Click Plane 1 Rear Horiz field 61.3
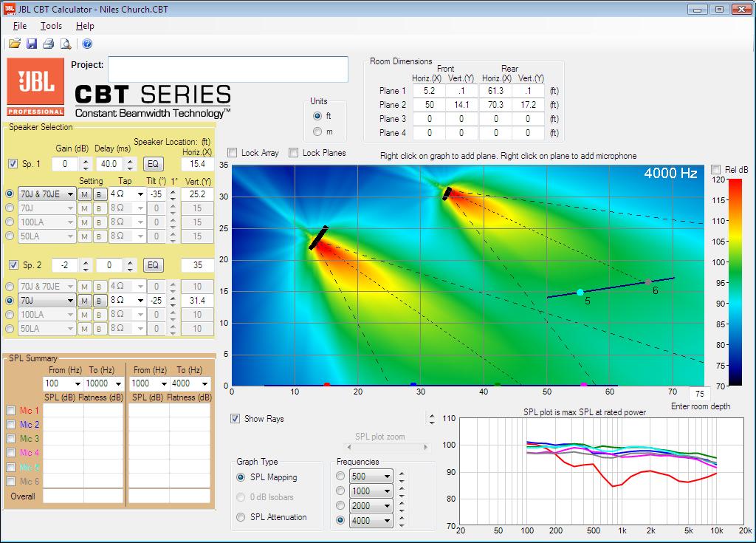Viewport: 756px width, 543px height. 495,91
